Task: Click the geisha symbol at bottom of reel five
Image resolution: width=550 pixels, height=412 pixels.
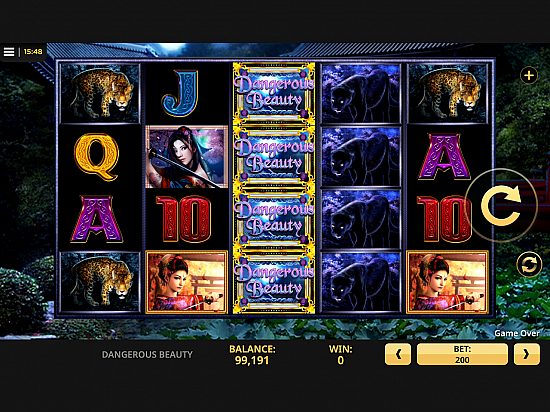Action: point(447,282)
